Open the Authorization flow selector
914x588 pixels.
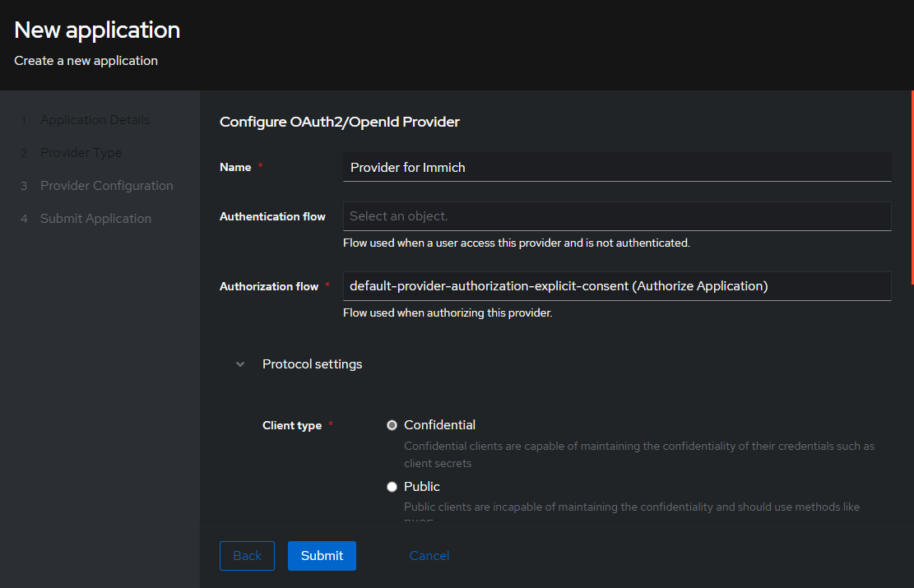pyautogui.click(x=617, y=285)
